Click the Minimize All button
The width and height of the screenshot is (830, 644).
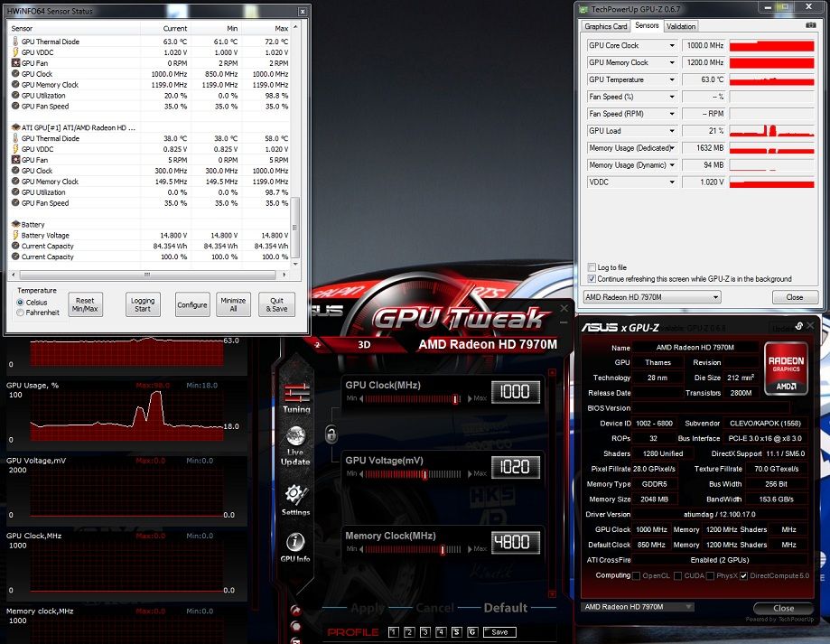233,304
